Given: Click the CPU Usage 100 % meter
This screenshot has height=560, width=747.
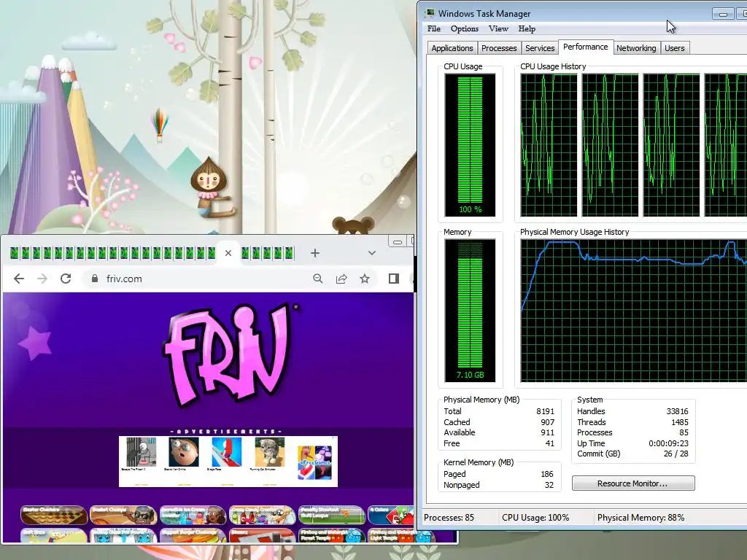Looking at the screenshot, I should click(x=470, y=145).
